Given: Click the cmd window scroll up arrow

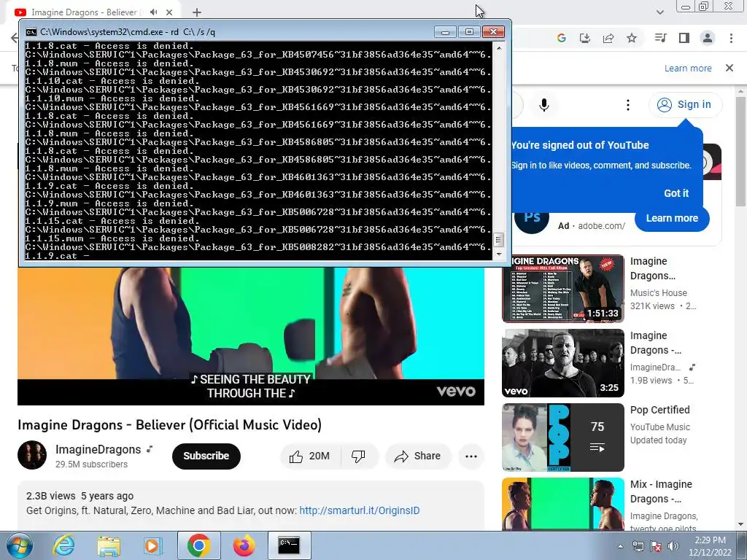Looking at the screenshot, I should tap(498, 47).
